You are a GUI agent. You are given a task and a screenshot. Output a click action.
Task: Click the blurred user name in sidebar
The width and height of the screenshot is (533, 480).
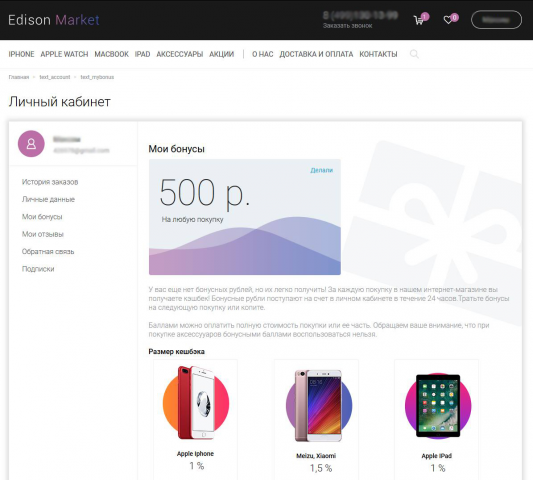(67, 139)
